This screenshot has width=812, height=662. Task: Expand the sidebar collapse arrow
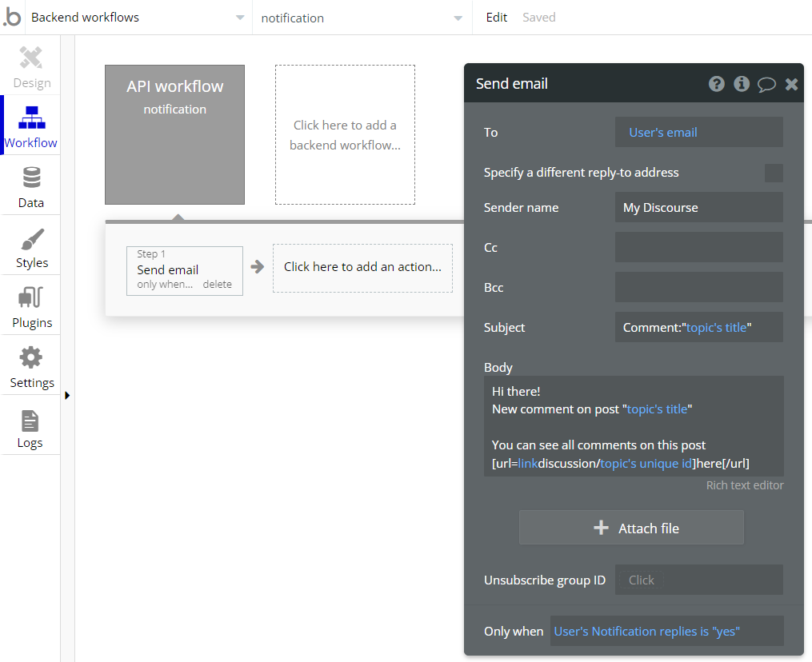click(67, 395)
